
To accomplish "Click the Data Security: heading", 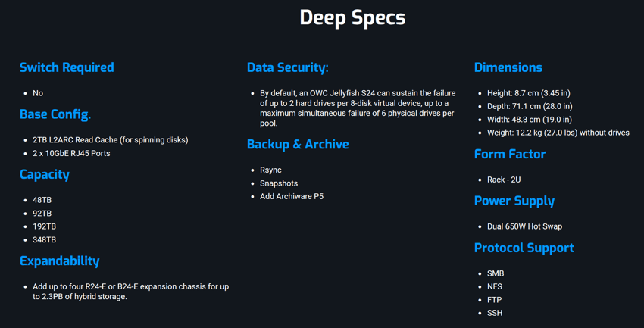I will pyautogui.click(x=287, y=67).
